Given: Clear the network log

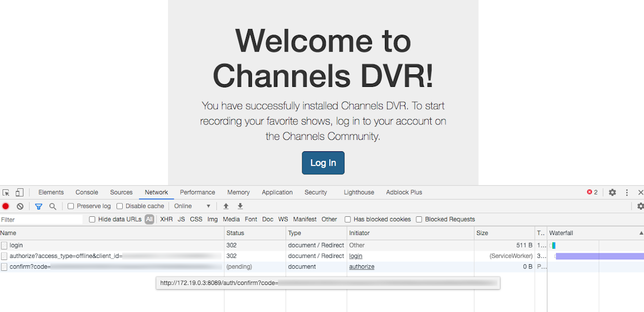Looking at the screenshot, I should pyautogui.click(x=20, y=206).
